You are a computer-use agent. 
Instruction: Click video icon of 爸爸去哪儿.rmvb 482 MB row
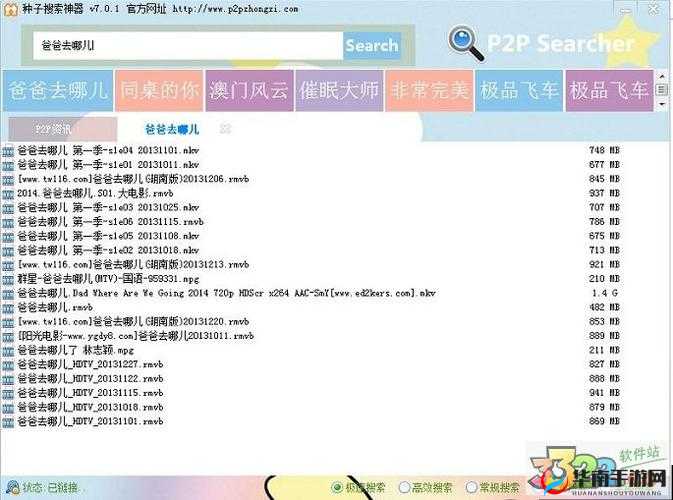click(x=8, y=308)
